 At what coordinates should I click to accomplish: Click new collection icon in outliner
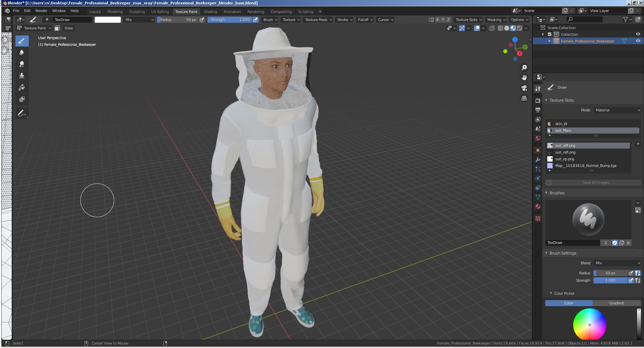638,20
